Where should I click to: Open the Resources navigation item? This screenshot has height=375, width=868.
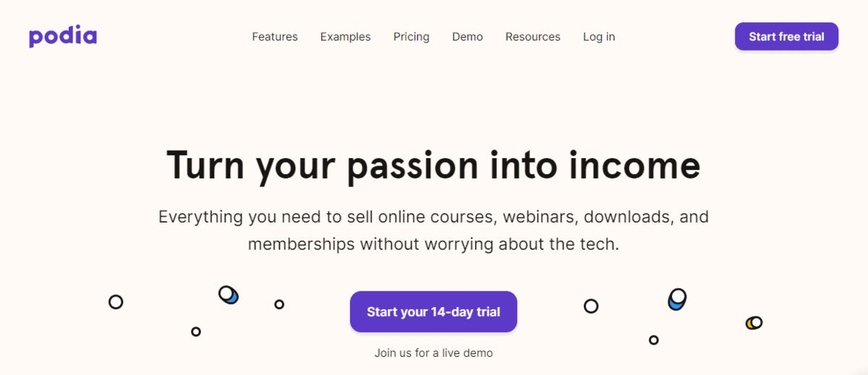click(x=533, y=37)
